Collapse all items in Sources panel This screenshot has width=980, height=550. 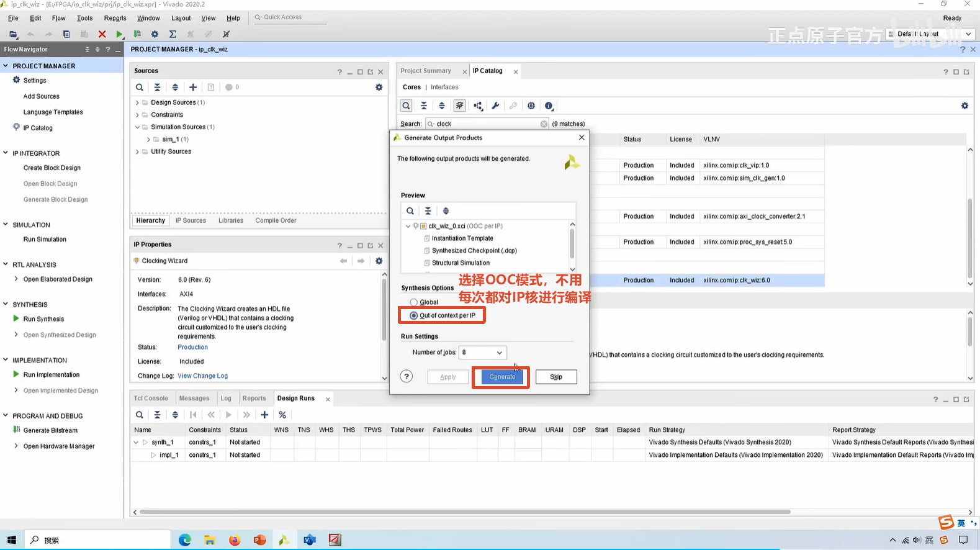157,88
